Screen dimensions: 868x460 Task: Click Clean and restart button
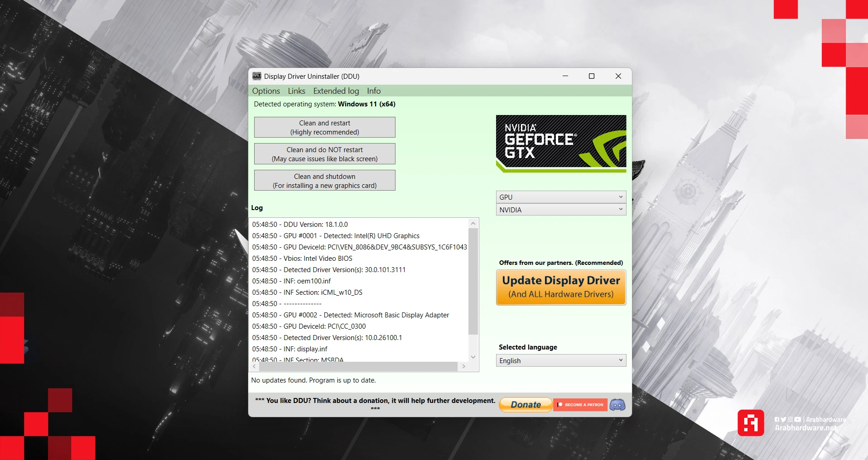(324, 127)
